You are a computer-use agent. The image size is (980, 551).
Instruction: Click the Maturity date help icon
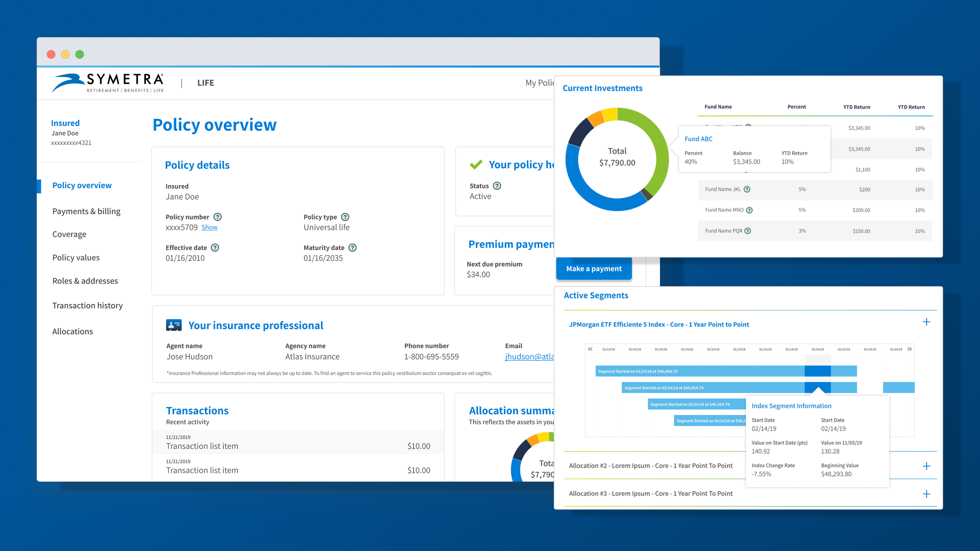coord(353,247)
